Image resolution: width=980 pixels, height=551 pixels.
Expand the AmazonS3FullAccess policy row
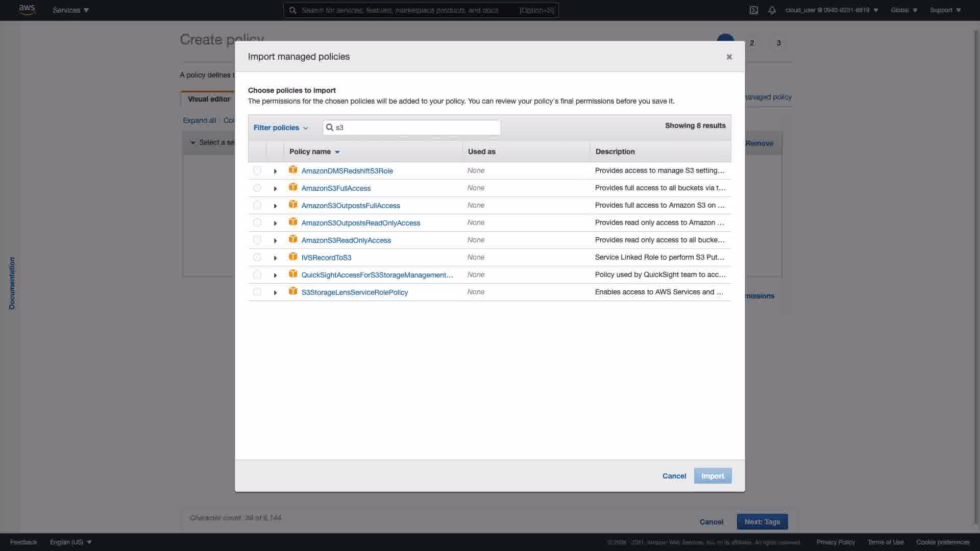pos(275,189)
